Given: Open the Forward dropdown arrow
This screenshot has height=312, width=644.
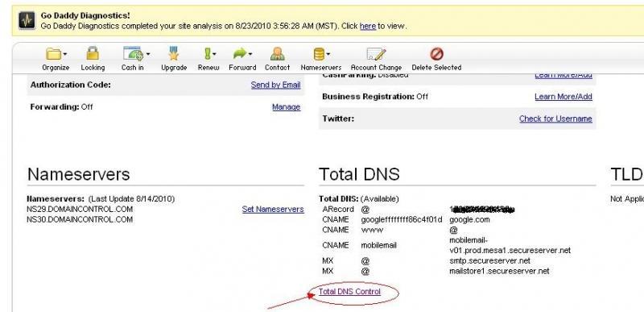Looking at the screenshot, I should pyautogui.click(x=250, y=54).
